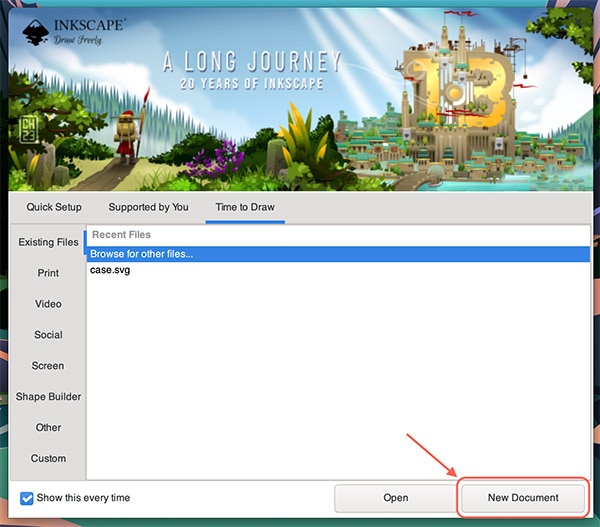Click the Open button
Screen dimensions: 600x527
pyautogui.click(x=395, y=498)
